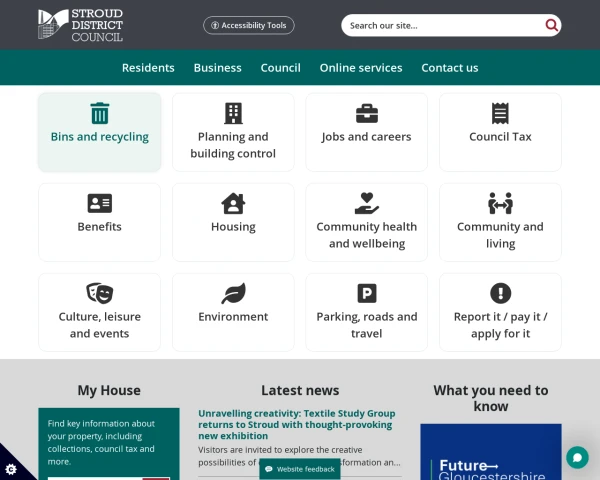This screenshot has width=600, height=480.
Task: Open the Council menu
Action: (280, 68)
